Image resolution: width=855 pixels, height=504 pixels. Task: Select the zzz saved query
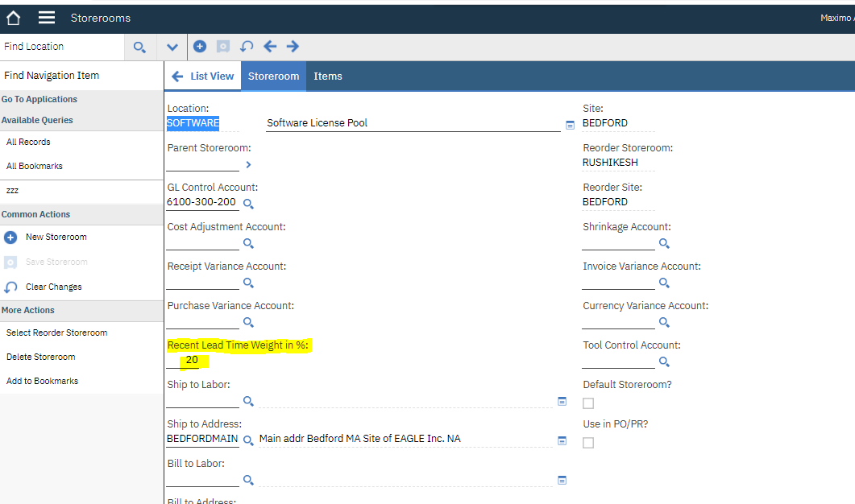tap(12, 190)
